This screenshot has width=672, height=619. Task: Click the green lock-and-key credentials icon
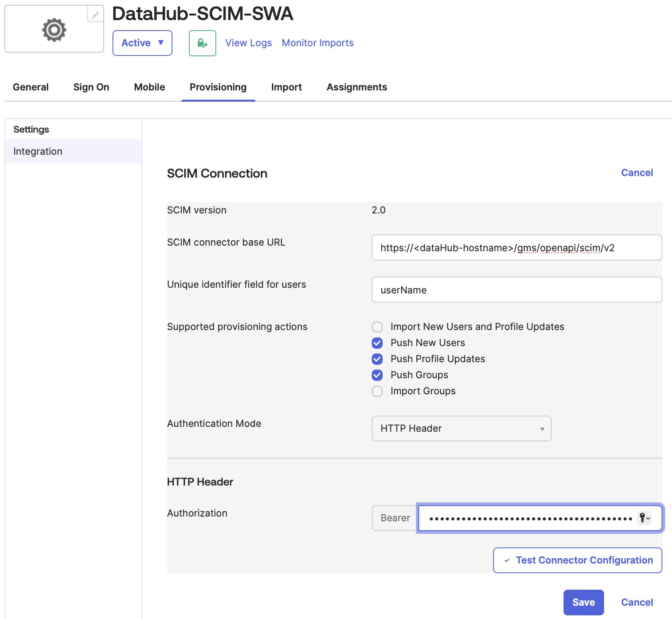pos(203,43)
